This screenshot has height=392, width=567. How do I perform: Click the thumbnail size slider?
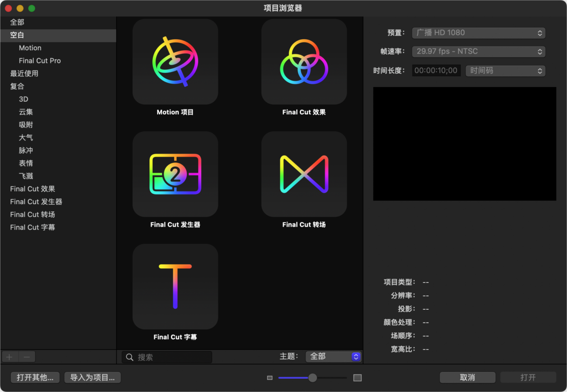click(x=312, y=378)
